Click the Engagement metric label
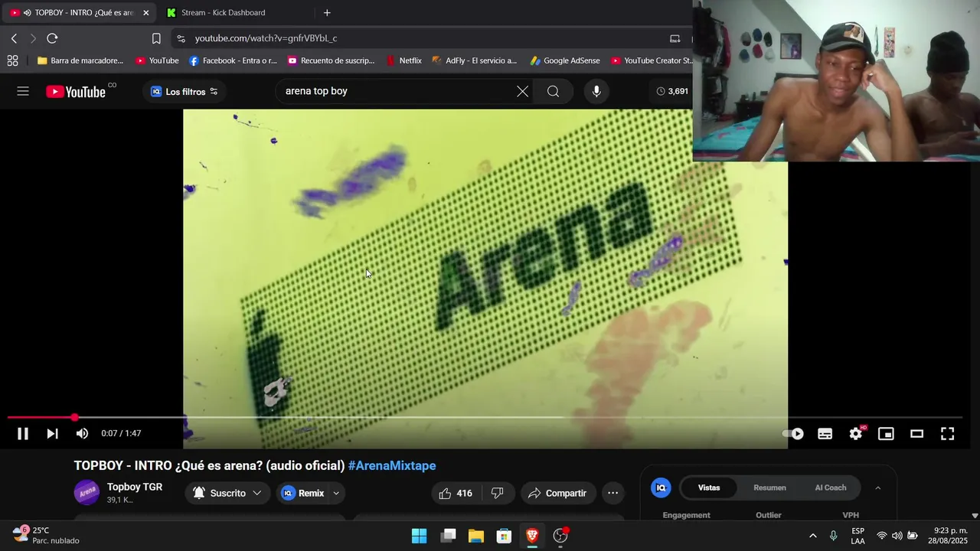Viewport: 980px width, 551px height. (687, 515)
